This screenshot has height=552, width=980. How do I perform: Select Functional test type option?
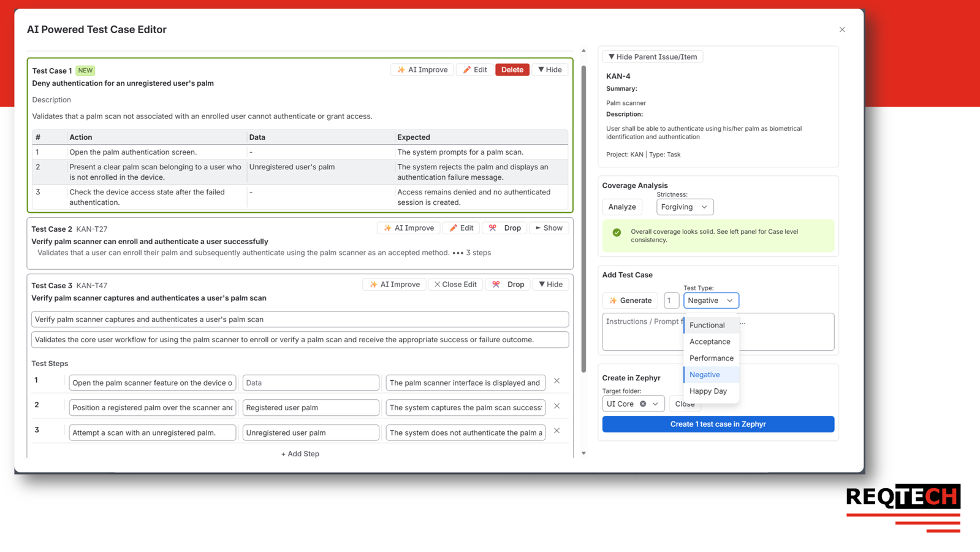(712, 326)
